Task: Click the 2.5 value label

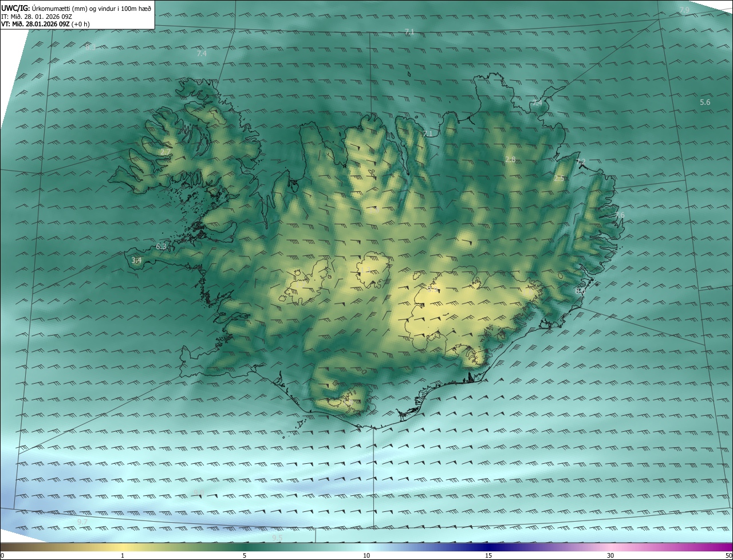Action: tap(559, 179)
